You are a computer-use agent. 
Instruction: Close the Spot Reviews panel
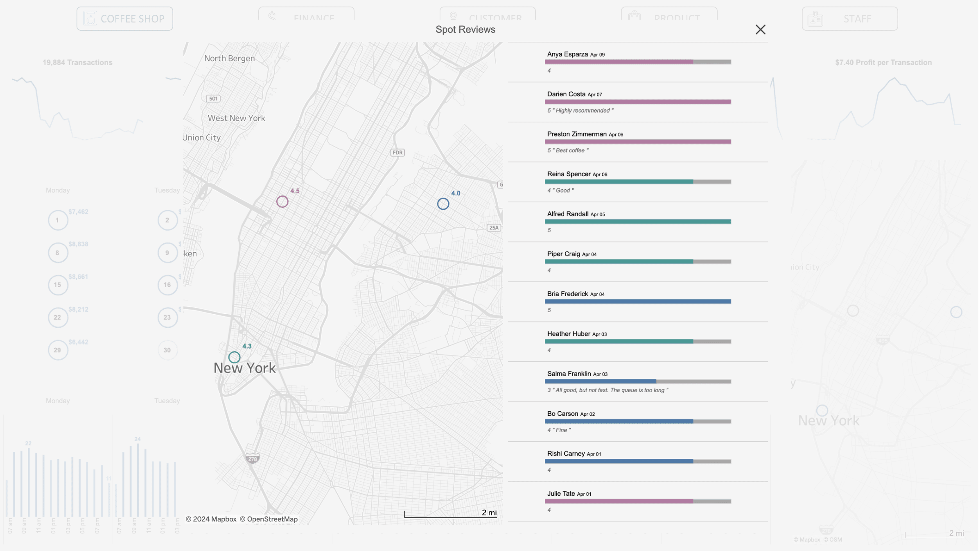pyautogui.click(x=760, y=29)
